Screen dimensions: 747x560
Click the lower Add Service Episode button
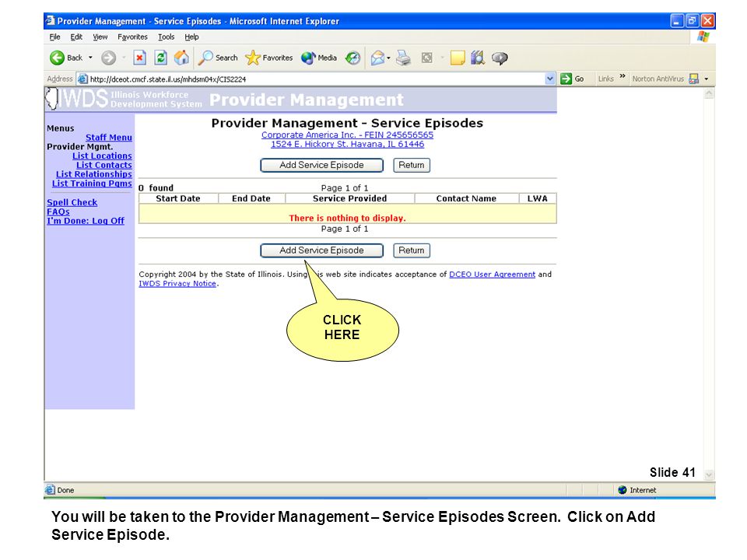(321, 250)
